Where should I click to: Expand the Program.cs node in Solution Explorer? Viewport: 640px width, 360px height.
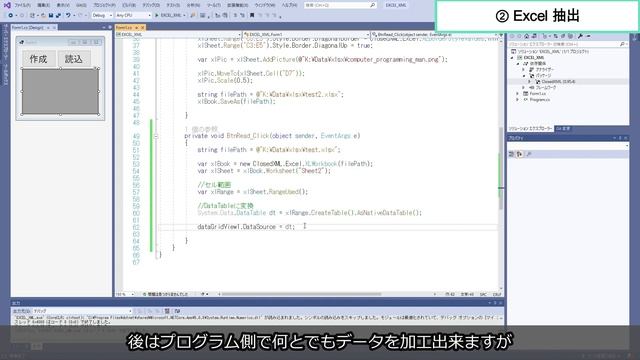518,100
